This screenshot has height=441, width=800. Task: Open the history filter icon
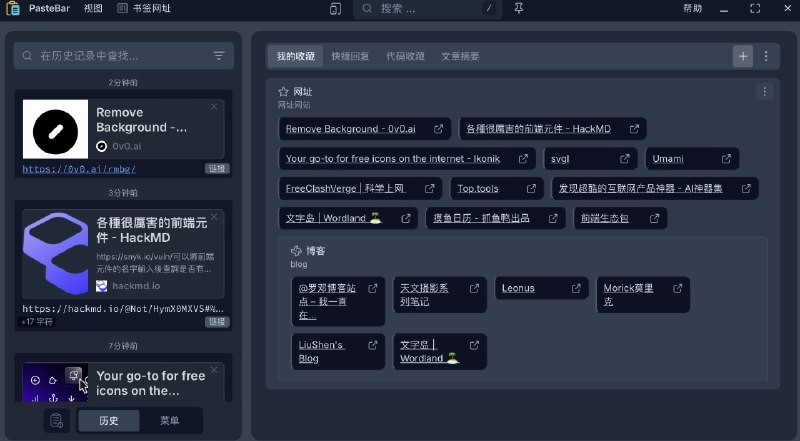pos(219,56)
